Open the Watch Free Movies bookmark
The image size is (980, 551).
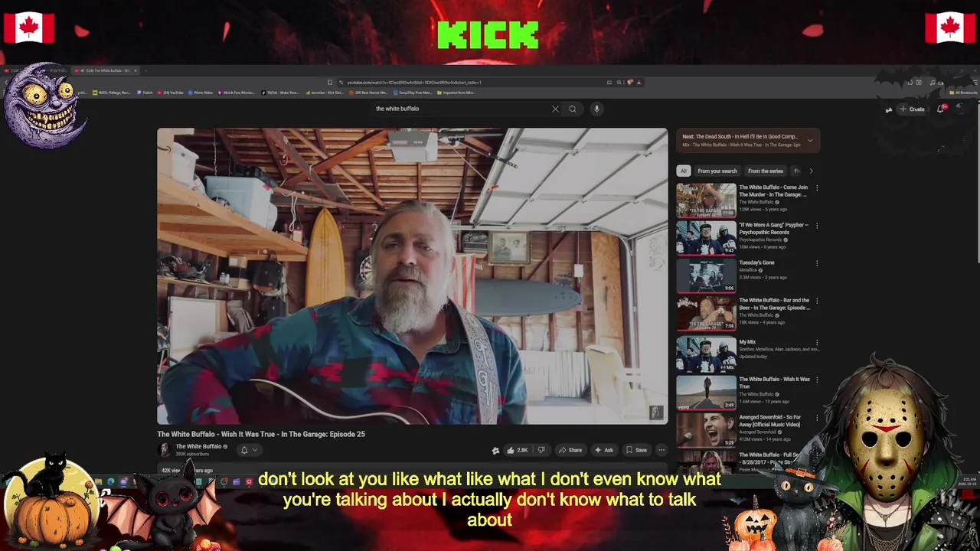pyautogui.click(x=236, y=93)
